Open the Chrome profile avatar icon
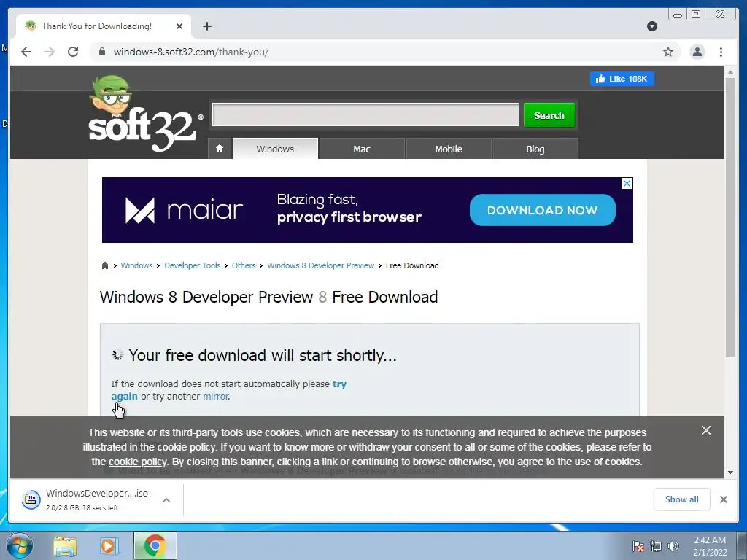The image size is (747, 560). pyautogui.click(x=697, y=52)
